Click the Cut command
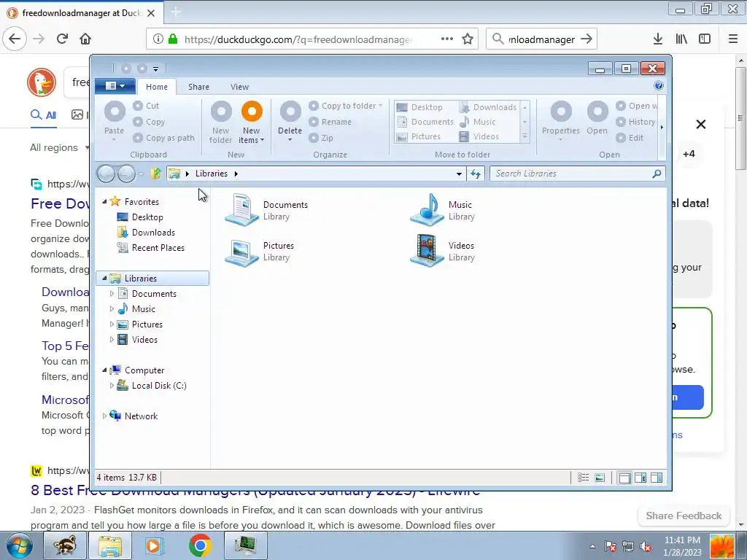747x560 pixels. click(x=146, y=106)
